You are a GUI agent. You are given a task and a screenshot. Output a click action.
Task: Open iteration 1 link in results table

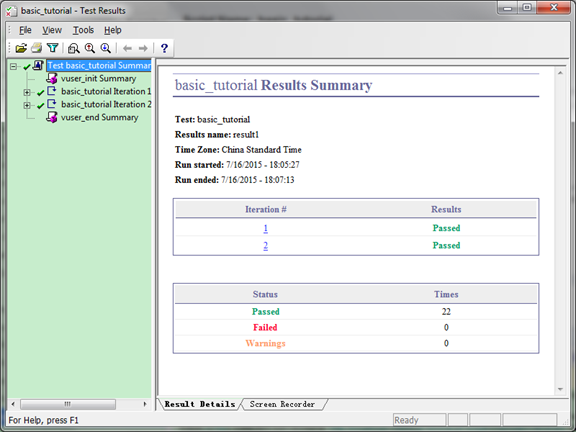coord(266,228)
